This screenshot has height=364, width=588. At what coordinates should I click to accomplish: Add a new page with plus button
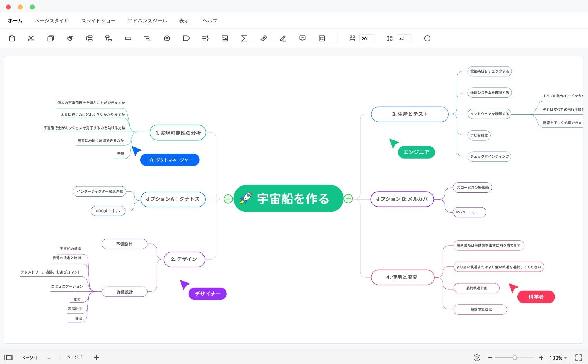click(x=96, y=358)
